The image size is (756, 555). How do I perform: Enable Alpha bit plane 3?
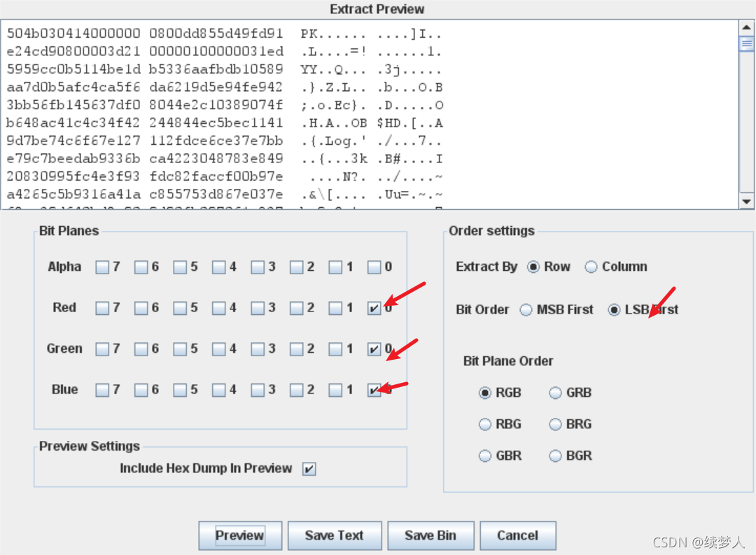(258, 267)
